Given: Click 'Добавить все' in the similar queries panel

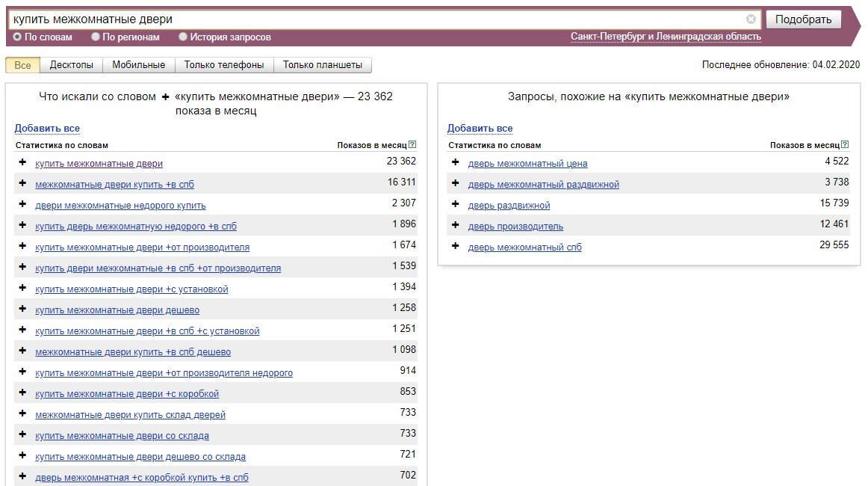Looking at the screenshot, I should [480, 128].
